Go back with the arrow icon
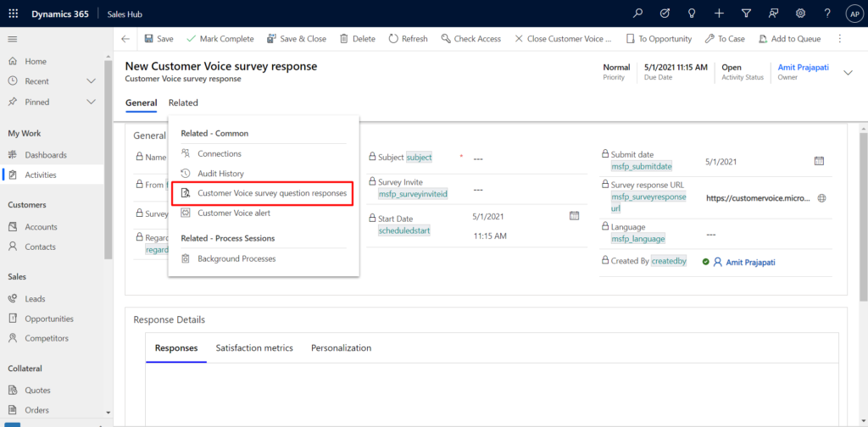868x427 pixels. [125, 39]
